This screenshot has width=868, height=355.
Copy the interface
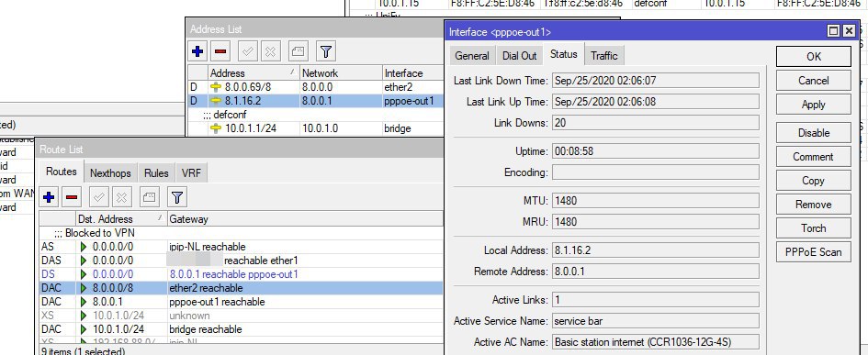(x=814, y=181)
